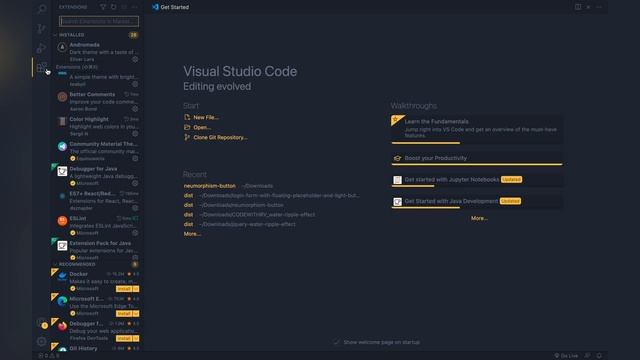
Task: Click the feedback icon in status bar
Action: click(587, 356)
